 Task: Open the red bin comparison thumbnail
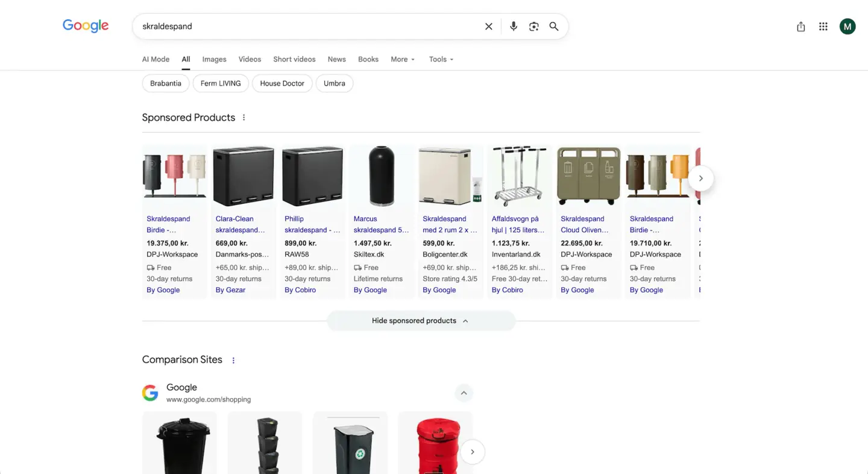pyautogui.click(x=435, y=443)
